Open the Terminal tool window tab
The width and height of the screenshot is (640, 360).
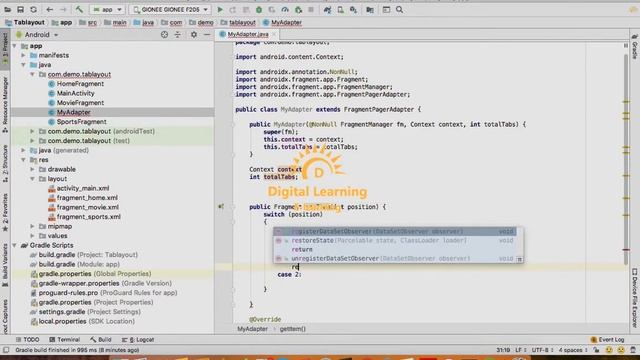click(x=64, y=340)
